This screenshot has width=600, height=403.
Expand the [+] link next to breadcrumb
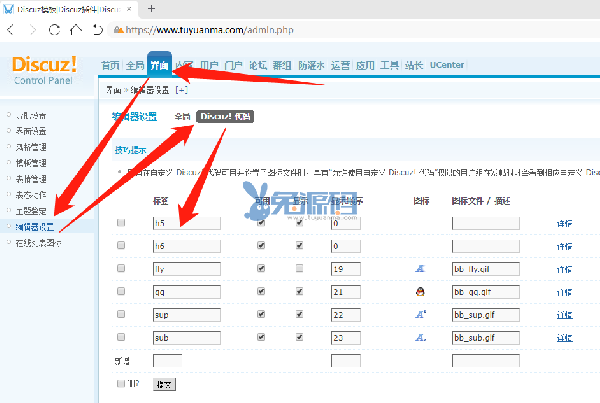click(181, 90)
